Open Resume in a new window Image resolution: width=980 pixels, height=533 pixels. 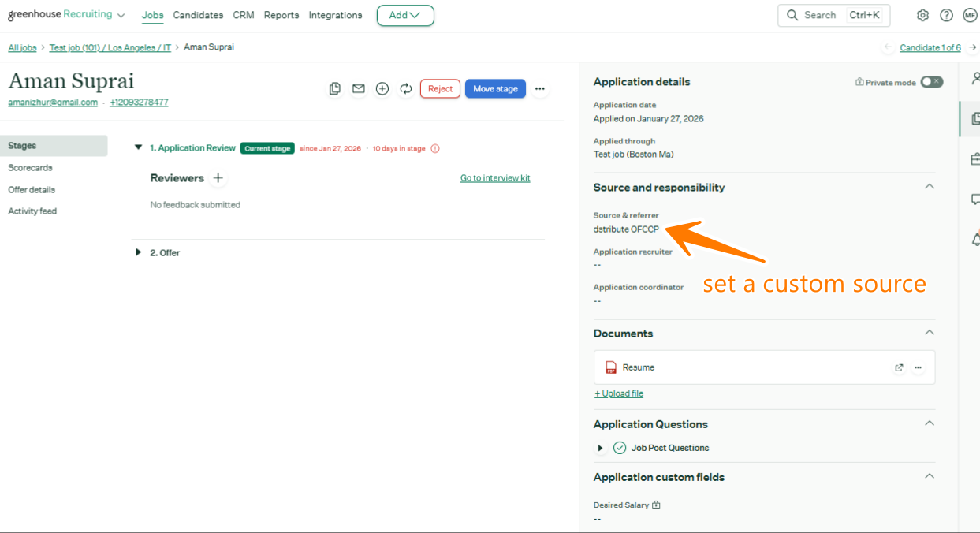click(x=899, y=367)
